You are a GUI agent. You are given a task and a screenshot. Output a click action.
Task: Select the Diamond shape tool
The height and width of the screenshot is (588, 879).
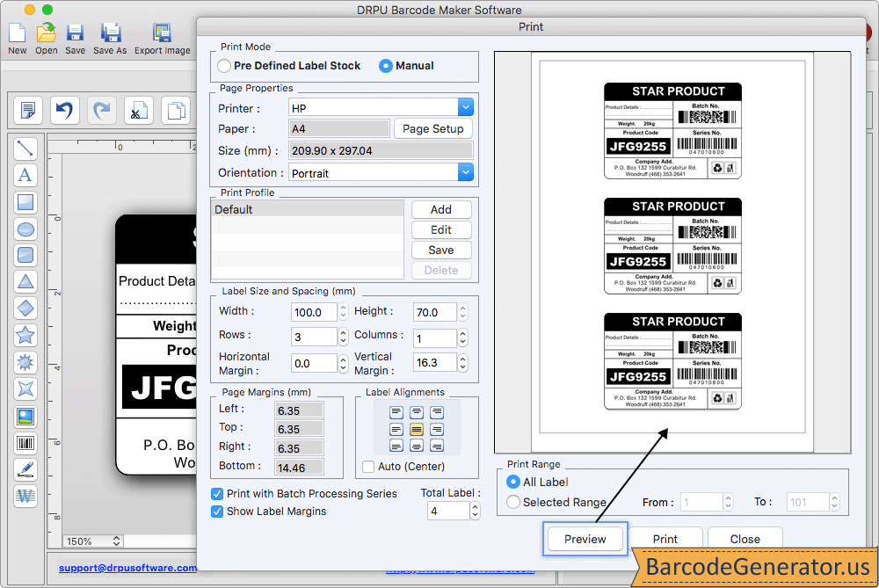point(25,309)
